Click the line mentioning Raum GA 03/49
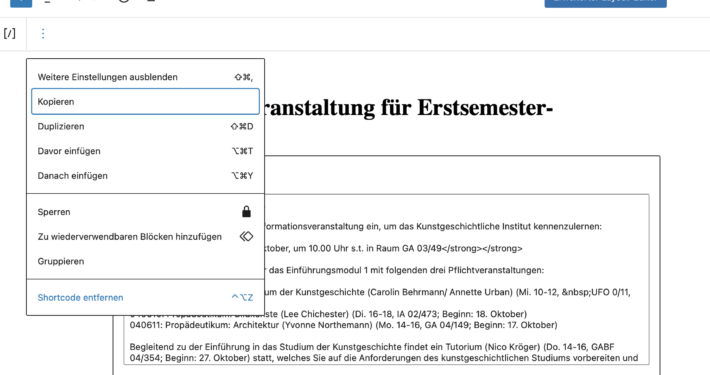 393,248
